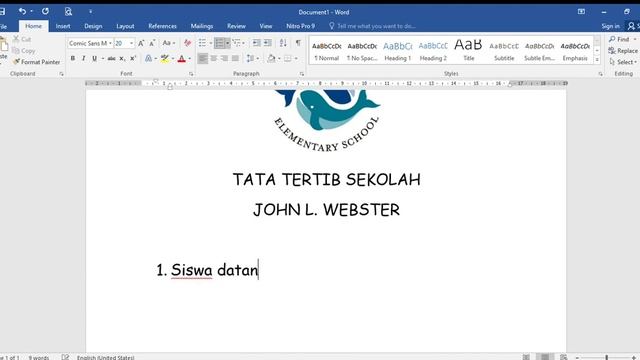Open Print Preview quick access icon

pos(68,11)
